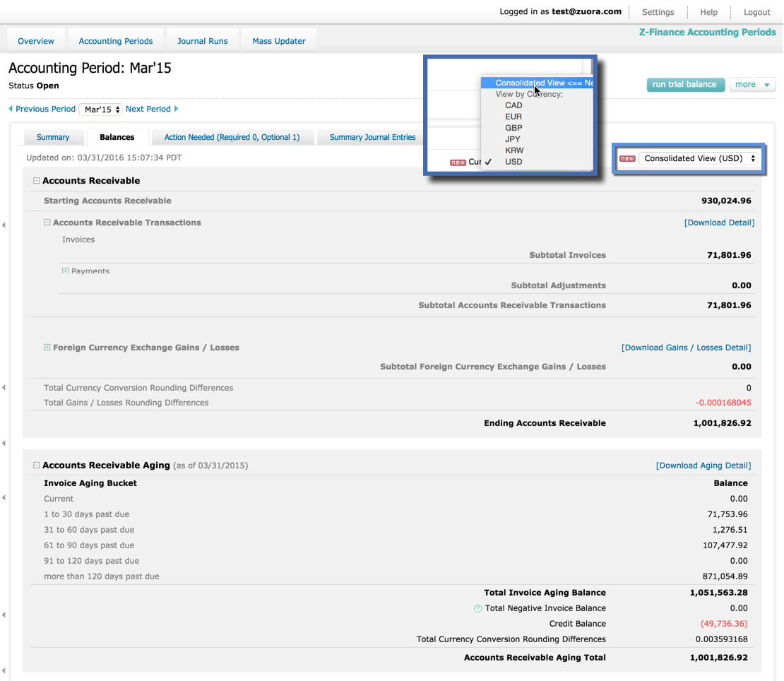Click Download Detail link
Viewport: 784px width, 681px height.
point(719,223)
